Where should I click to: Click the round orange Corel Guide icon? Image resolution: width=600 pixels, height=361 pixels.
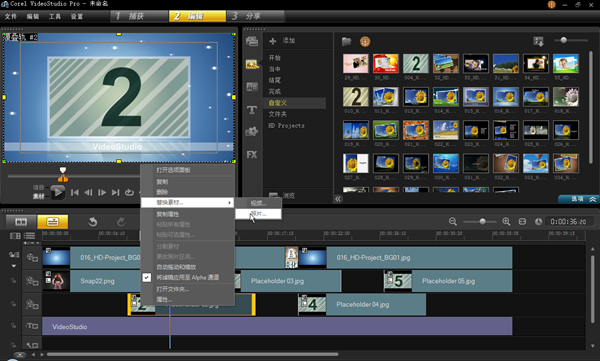(365, 41)
